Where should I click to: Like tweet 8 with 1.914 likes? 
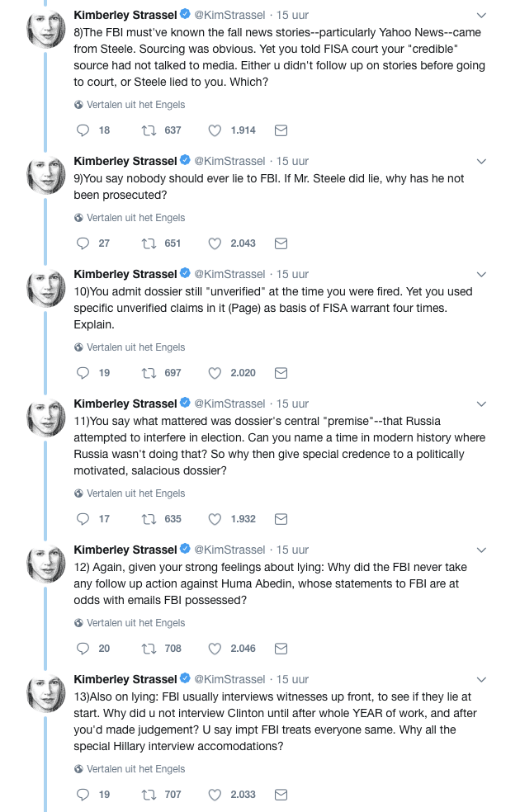[215, 130]
